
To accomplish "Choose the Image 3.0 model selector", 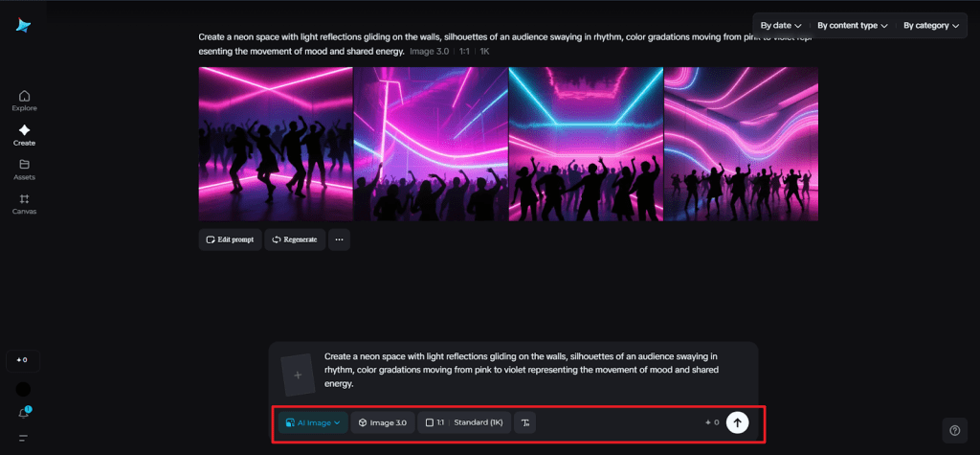I will tap(383, 422).
